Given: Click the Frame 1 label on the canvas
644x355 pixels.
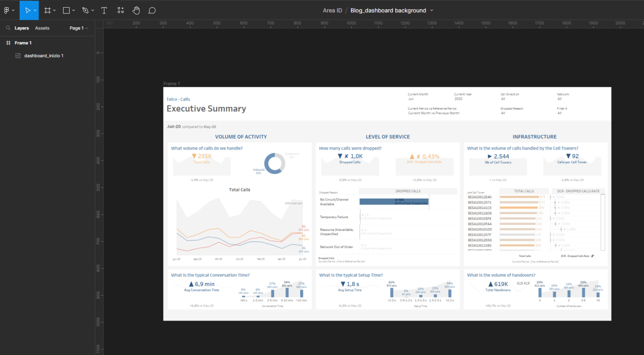Looking at the screenshot, I should 171,84.
